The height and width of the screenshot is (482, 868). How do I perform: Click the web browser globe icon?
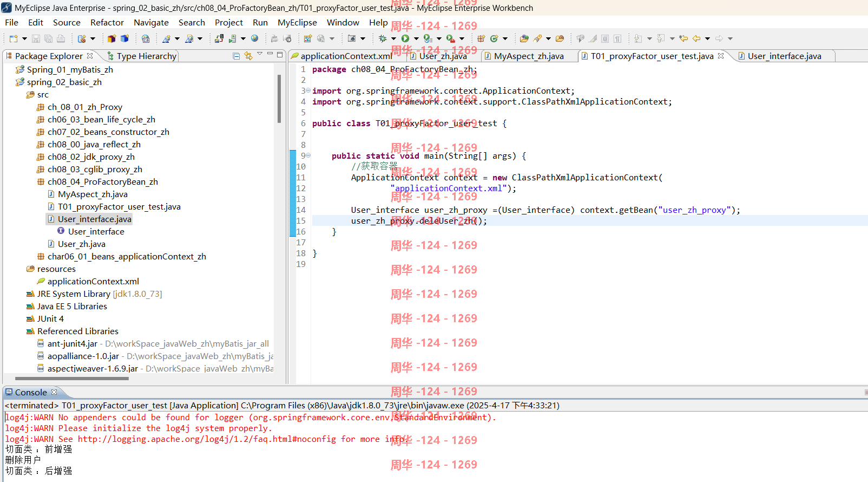[x=254, y=38]
